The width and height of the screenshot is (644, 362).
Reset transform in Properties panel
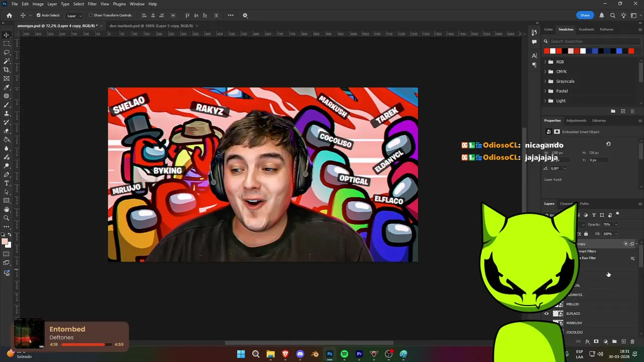pos(608,144)
